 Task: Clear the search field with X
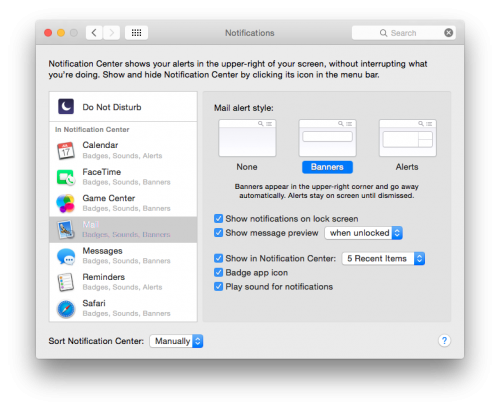coord(449,33)
